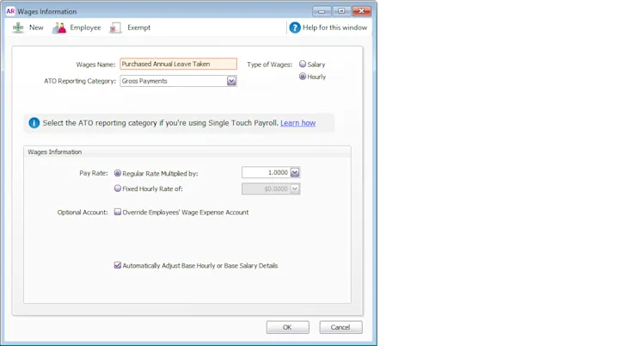Image resolution: width=644 pixels, height=346 pixels.
Task: Select Salary wage type
Action: point(303,64)
